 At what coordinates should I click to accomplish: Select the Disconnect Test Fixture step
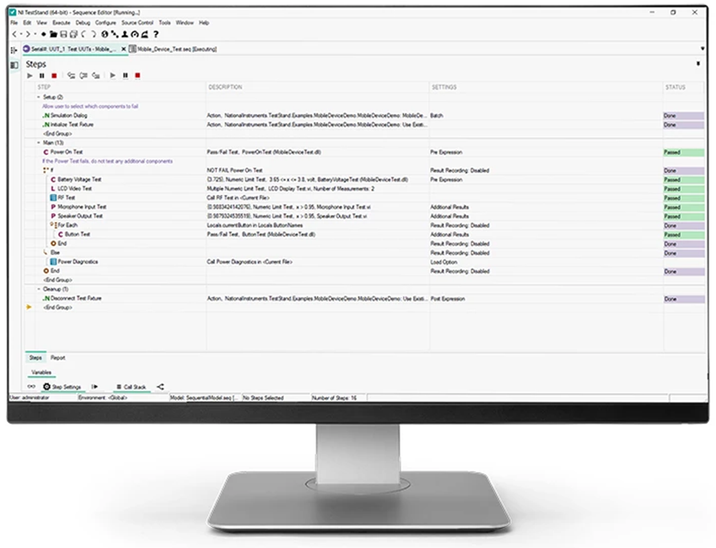coord(76,298)
